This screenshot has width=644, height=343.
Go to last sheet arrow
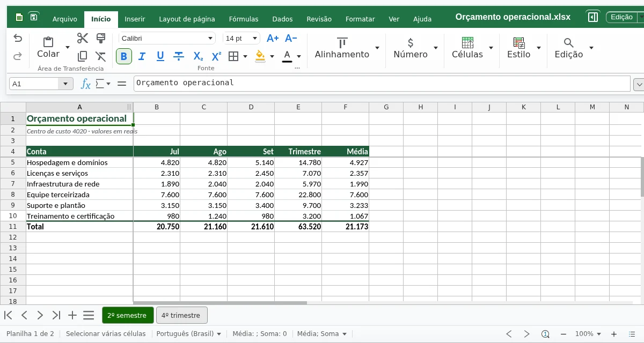56,315
